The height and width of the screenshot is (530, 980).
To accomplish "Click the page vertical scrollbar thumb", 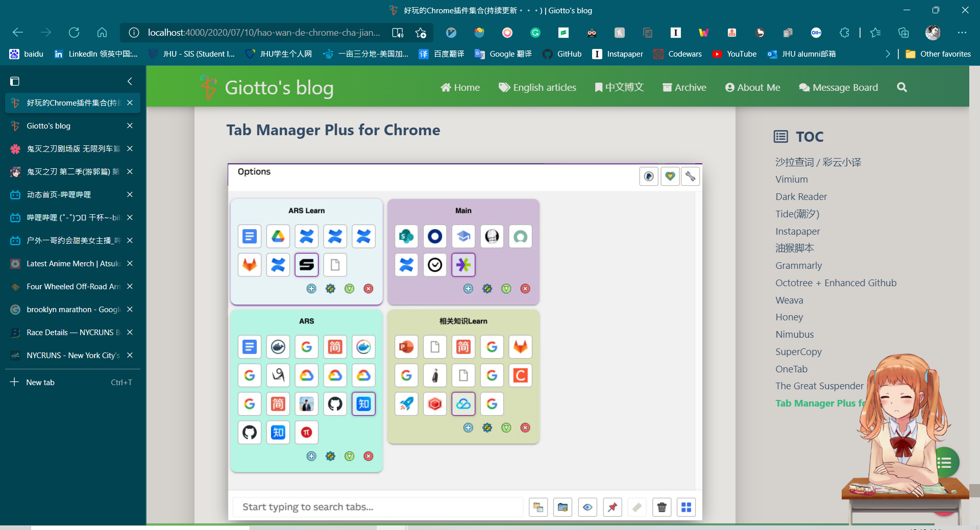I will [974, 490].
